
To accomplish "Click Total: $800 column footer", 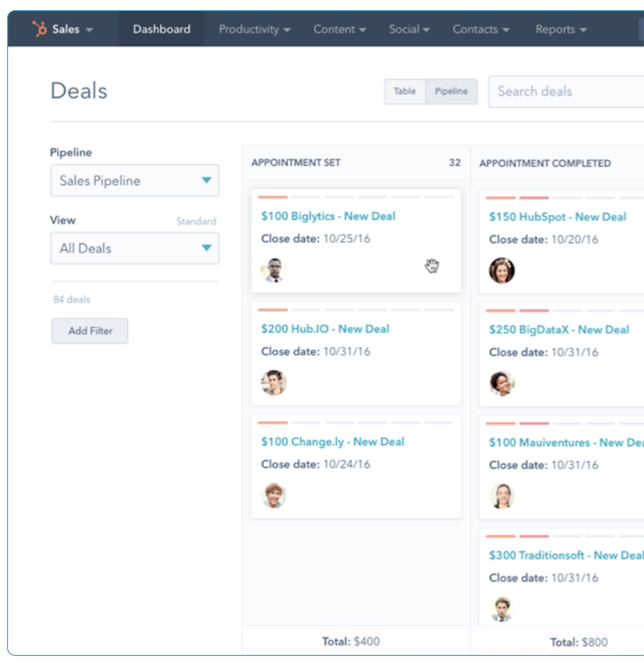I will (579, 642).
